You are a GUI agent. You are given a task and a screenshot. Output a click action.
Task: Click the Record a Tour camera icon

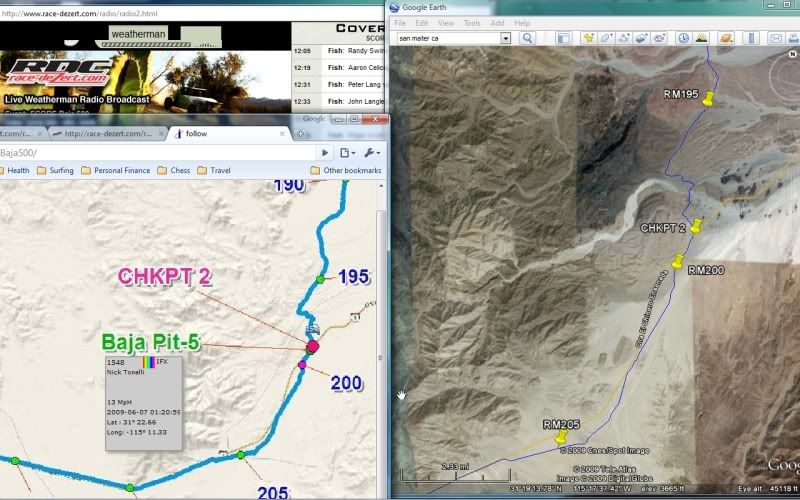(x=659, y=38)
